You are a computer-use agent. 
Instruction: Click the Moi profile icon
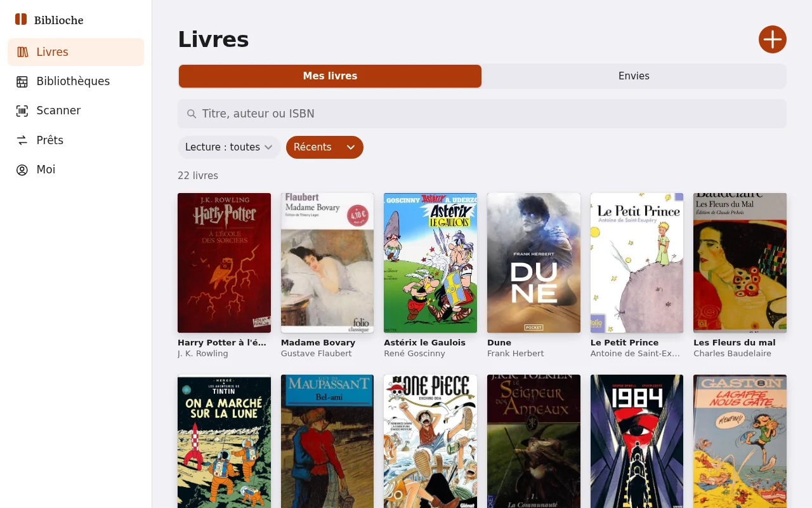(22, 170)
